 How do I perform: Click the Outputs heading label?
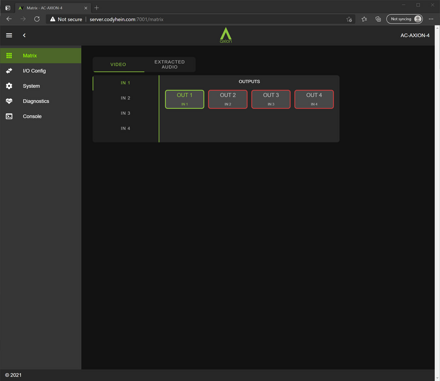[x=249, y=82]
